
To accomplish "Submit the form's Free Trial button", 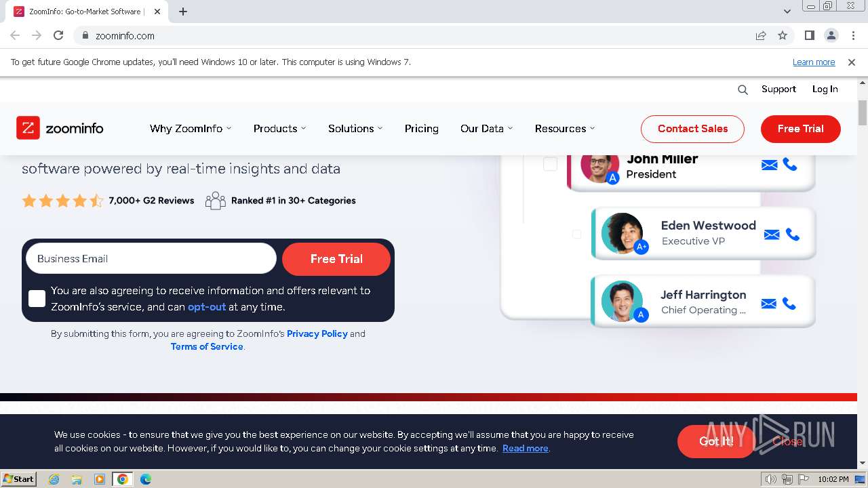I will coord(336,259).
